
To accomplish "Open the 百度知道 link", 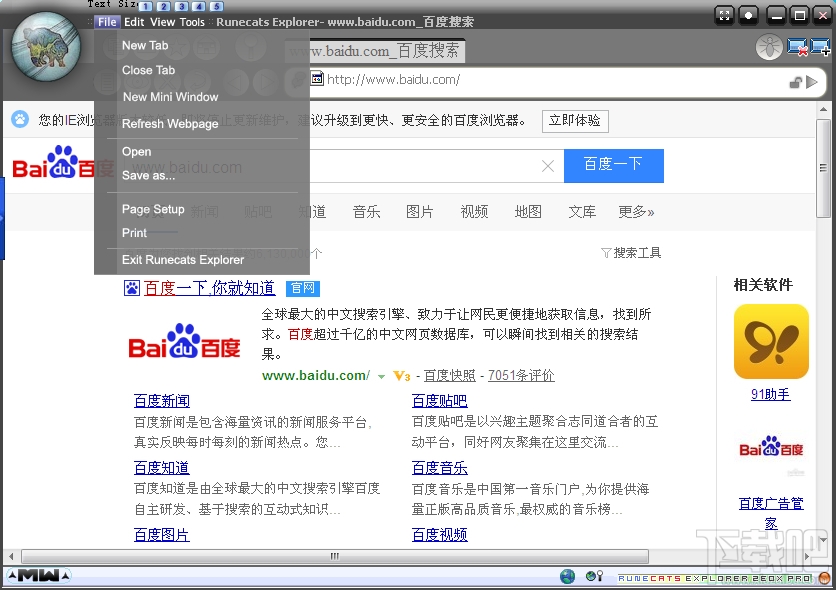I will 162,468.
